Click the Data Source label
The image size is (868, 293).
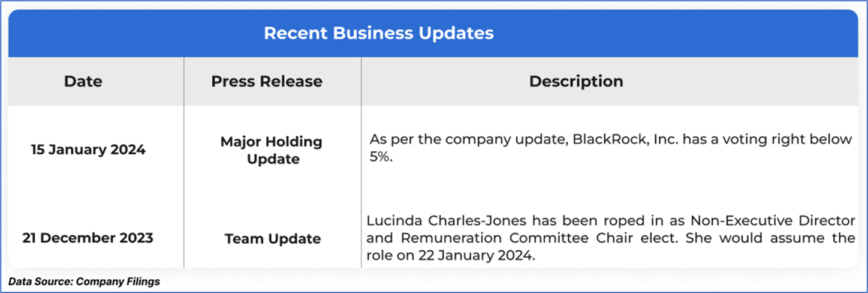(41, 281)
